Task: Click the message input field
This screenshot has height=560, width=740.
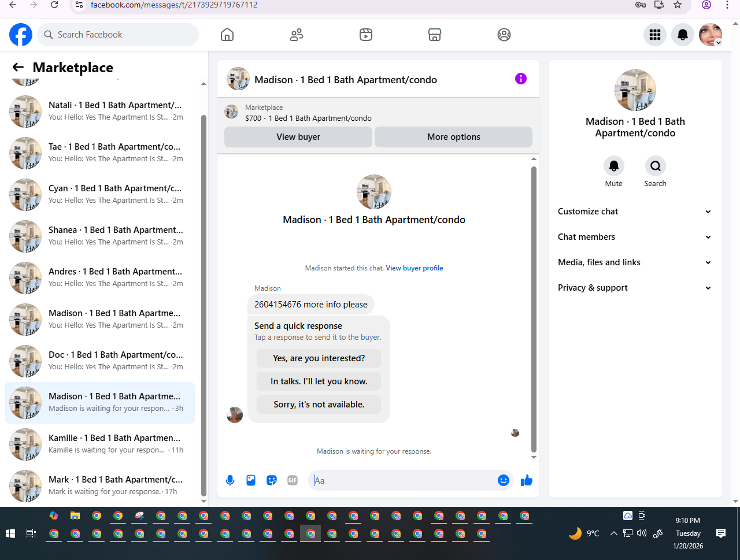Action: pos(404,480)
